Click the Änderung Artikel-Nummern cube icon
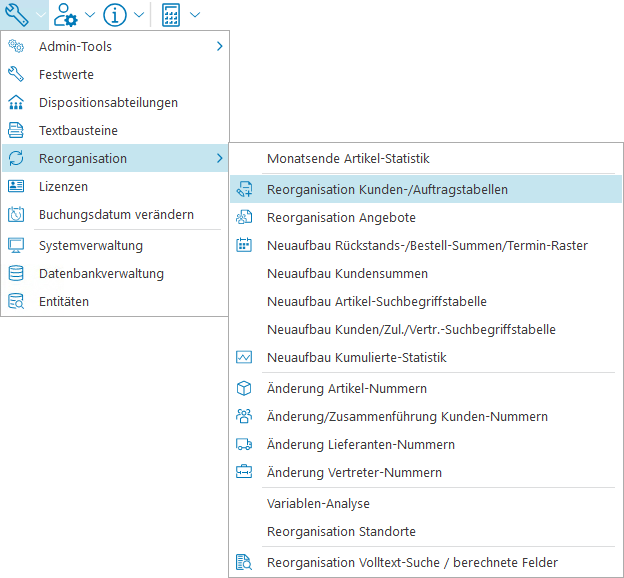The width and height of the screenshot is (624, 578). tap(244, 388)
